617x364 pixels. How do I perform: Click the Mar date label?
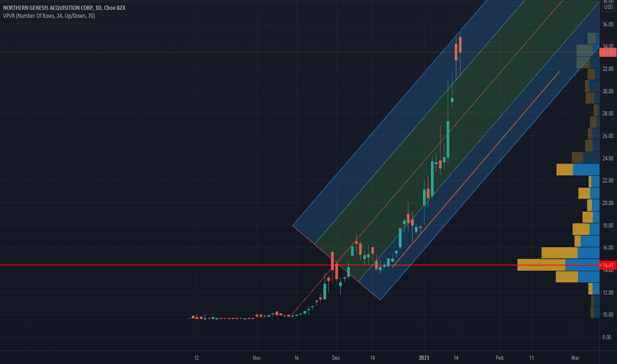tap(575, 357)
